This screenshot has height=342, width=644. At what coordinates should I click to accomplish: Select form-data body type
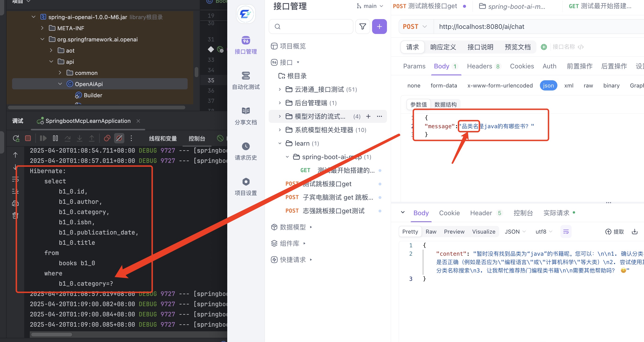444,86
